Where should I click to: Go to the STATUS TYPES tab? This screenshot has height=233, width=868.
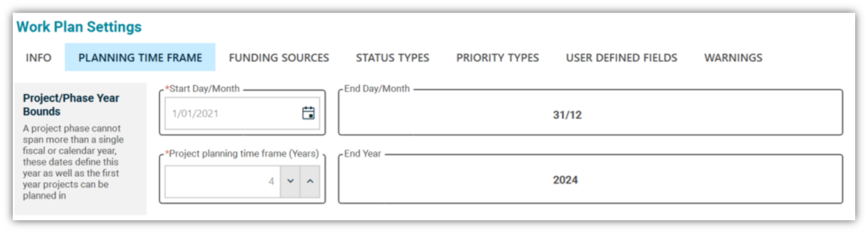tap(392, 57)
